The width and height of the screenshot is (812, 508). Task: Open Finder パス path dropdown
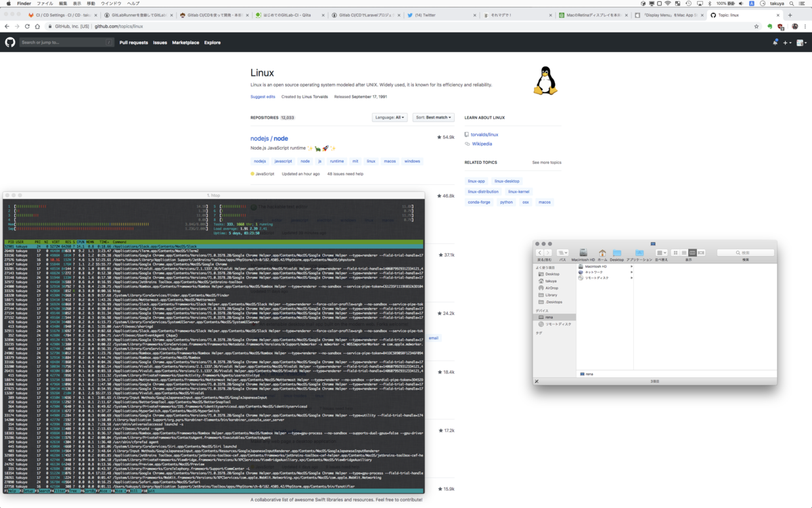(x=563, y=253)
